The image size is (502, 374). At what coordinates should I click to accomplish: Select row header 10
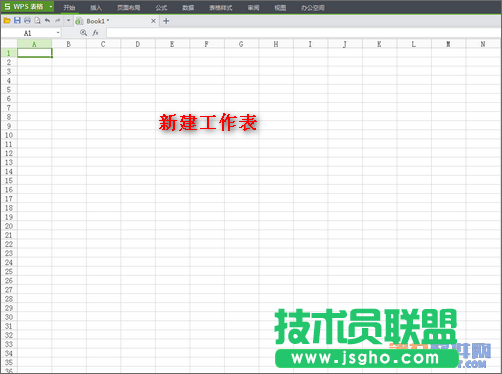point(9,135)
